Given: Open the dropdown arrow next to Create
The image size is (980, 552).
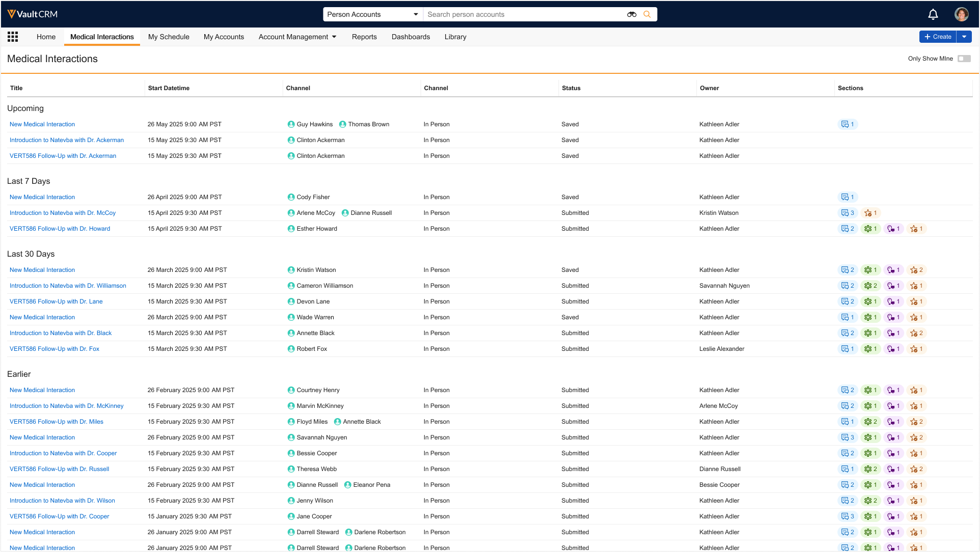Looking at the screenshot, I should (x=964, y=37).
